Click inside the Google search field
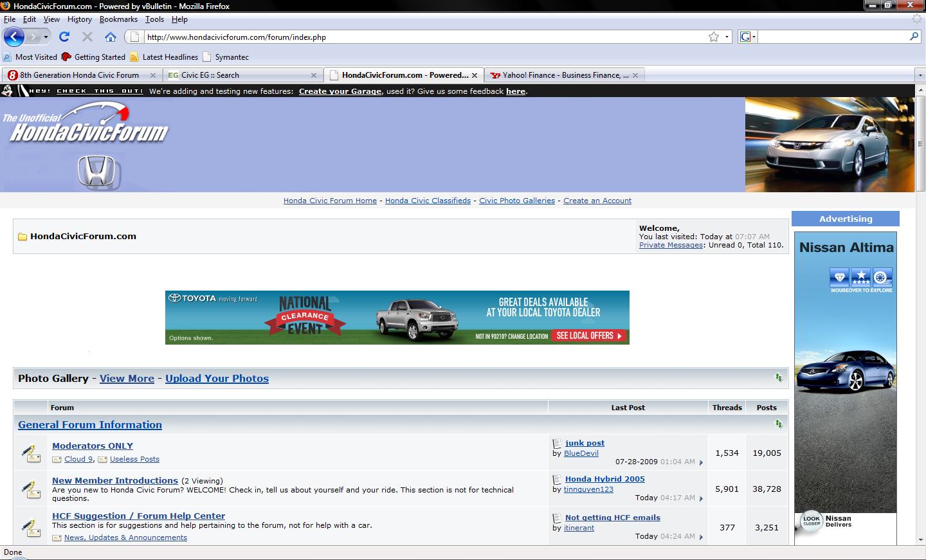The height and width of the screenshot is (560, 926). point(833,37)
